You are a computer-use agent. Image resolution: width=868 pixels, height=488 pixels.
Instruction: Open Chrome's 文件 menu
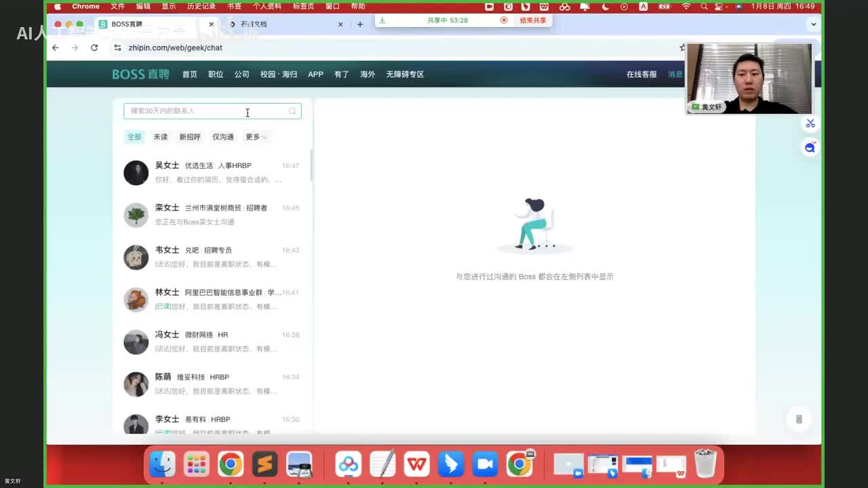click(117, 6)
